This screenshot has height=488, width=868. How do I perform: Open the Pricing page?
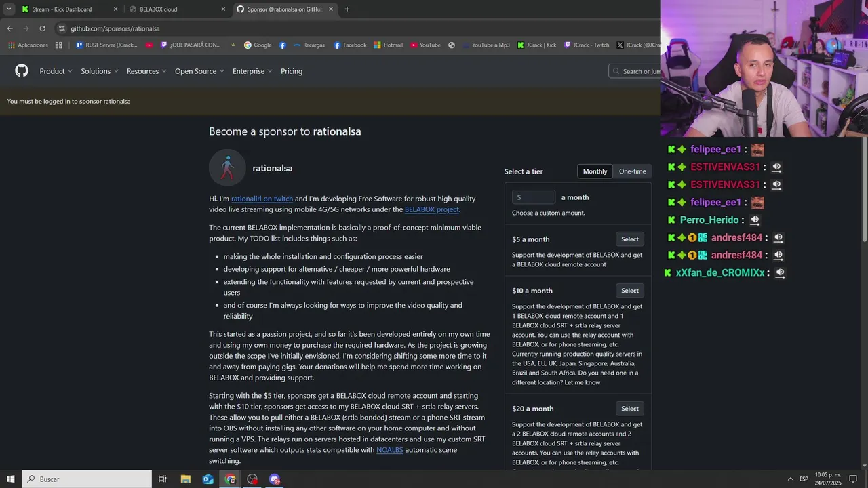point(292,71)
